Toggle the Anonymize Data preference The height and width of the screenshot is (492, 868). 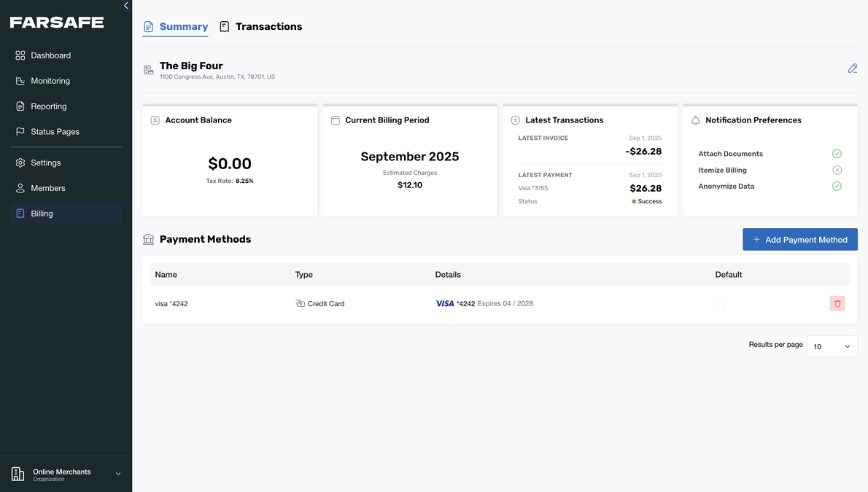(x=836, y=185)
